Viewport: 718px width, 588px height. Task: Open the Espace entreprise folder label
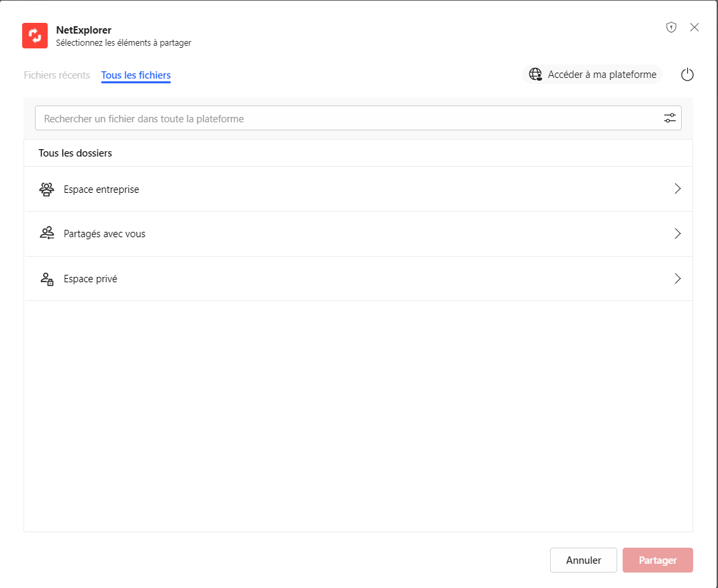101,190
